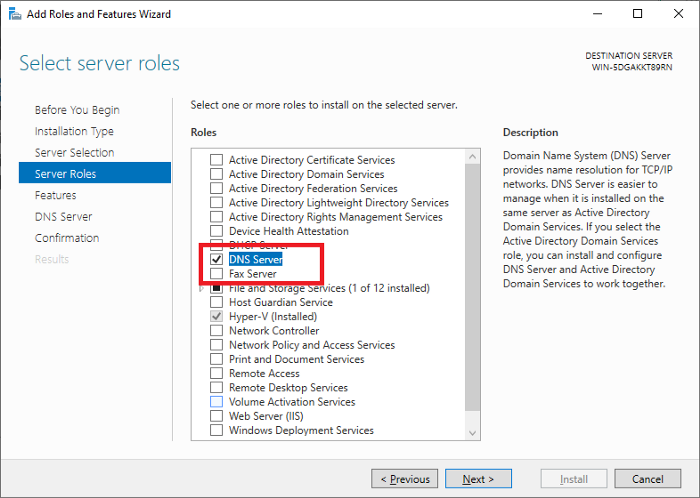Select the Fax Server label
This screenshot has width=700, height=498.
253,274
